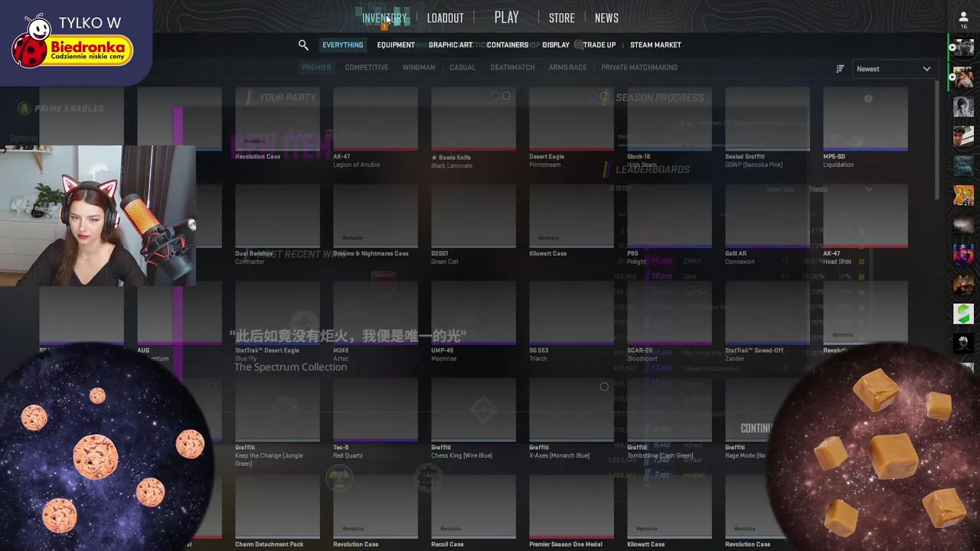Click the sort order icon beside Newest

840,69
